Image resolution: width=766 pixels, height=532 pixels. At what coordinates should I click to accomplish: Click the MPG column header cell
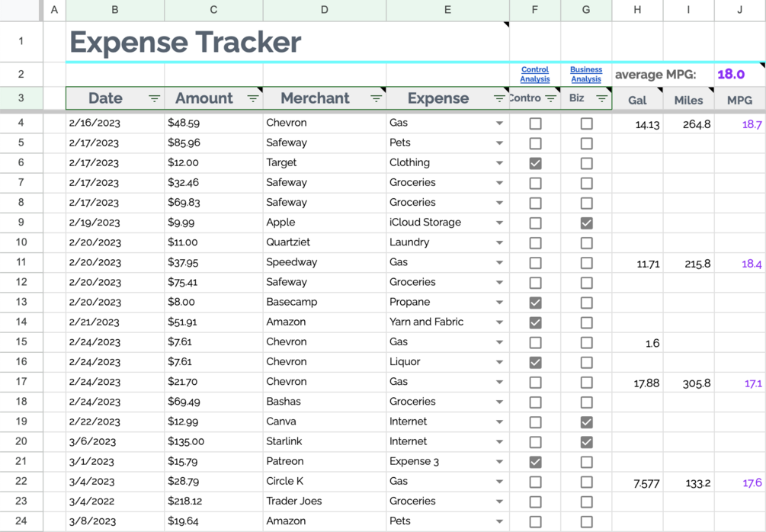[x=739, y=100]
